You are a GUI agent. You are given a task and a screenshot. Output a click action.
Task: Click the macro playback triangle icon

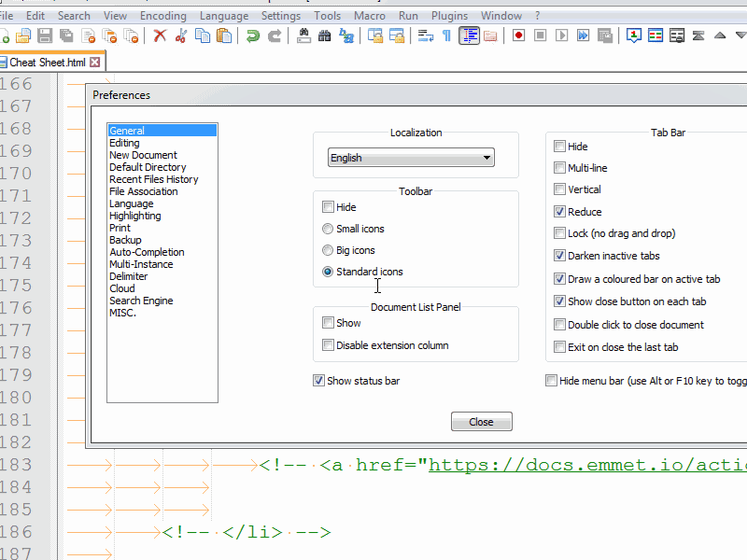tap(562, 35)
